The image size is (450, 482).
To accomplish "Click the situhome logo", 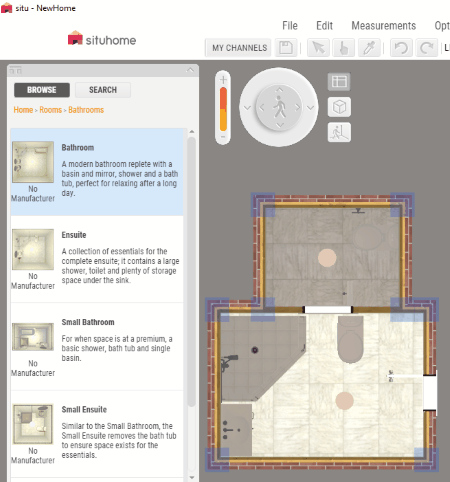I will click(x=102, y=39).
